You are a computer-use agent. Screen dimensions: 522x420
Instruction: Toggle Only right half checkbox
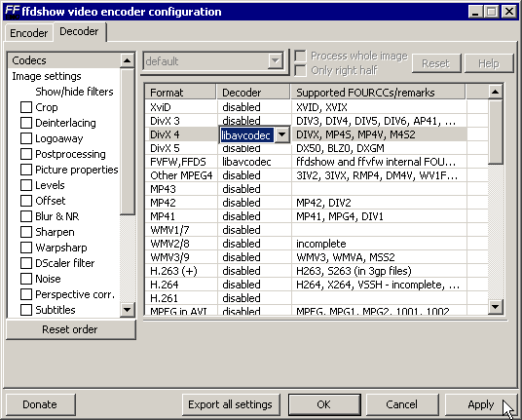300,70
